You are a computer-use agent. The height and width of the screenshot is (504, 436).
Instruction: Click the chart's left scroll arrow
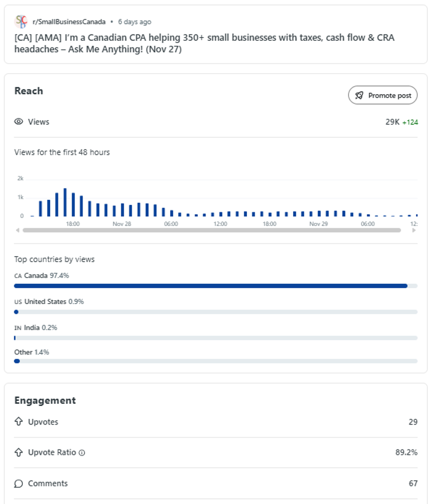point(17,230)
